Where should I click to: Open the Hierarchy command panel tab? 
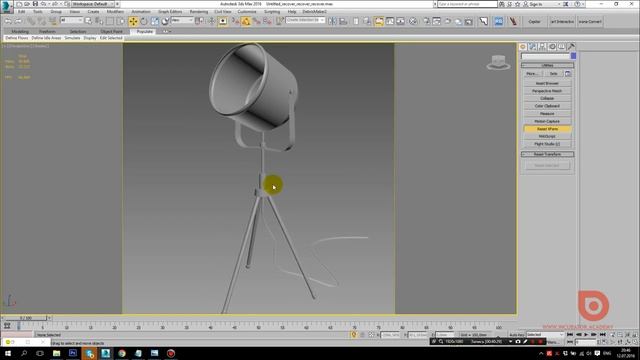coord(542,47)
